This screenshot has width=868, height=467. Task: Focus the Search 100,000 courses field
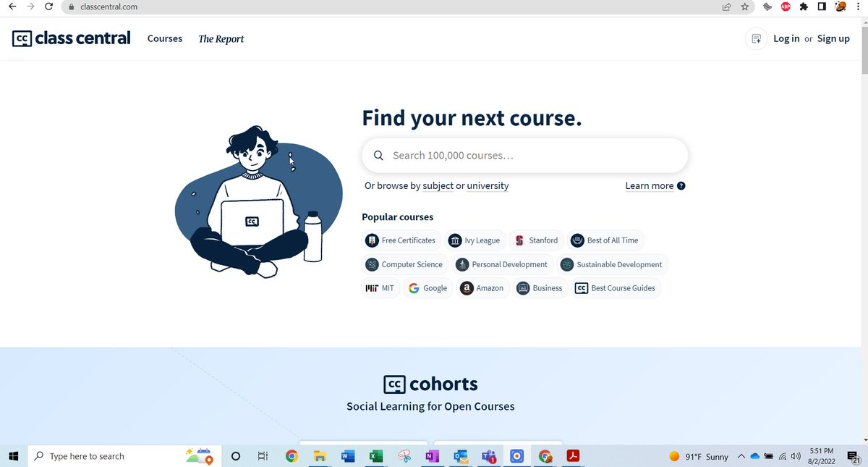524,155
